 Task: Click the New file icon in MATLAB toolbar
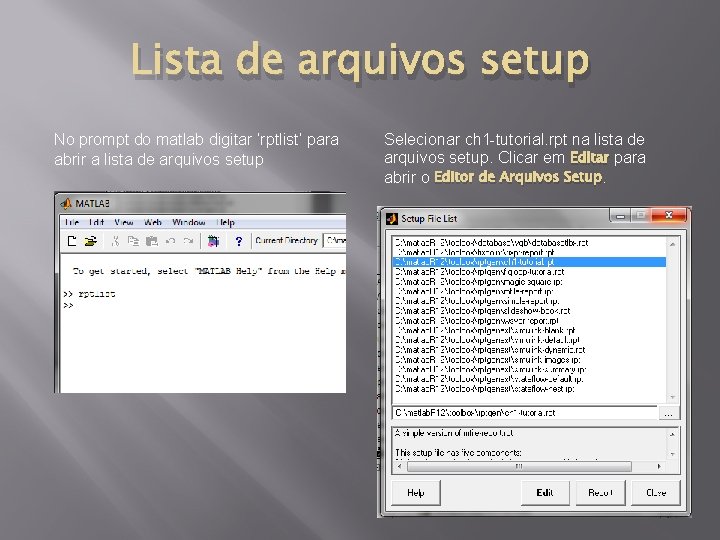[x=72, y=241]
